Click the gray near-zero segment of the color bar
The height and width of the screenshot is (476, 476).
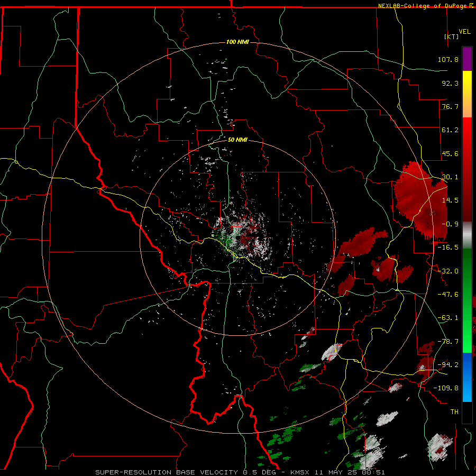tap(467, 235)
